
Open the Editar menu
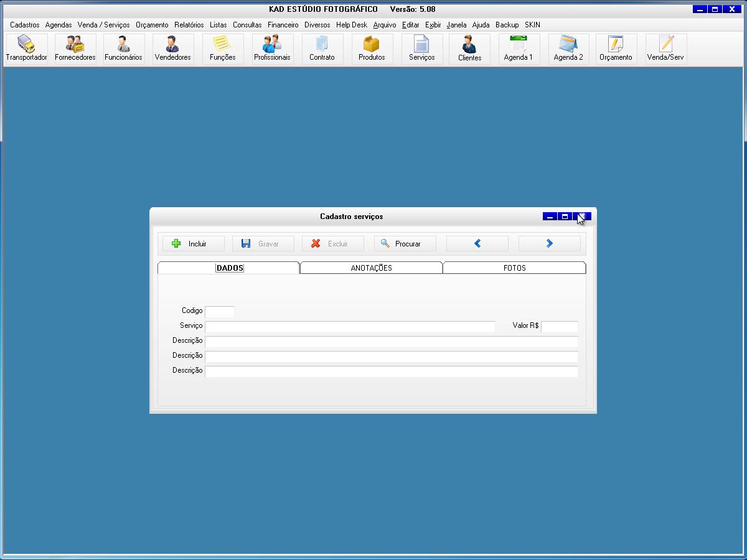click(411, 25)
